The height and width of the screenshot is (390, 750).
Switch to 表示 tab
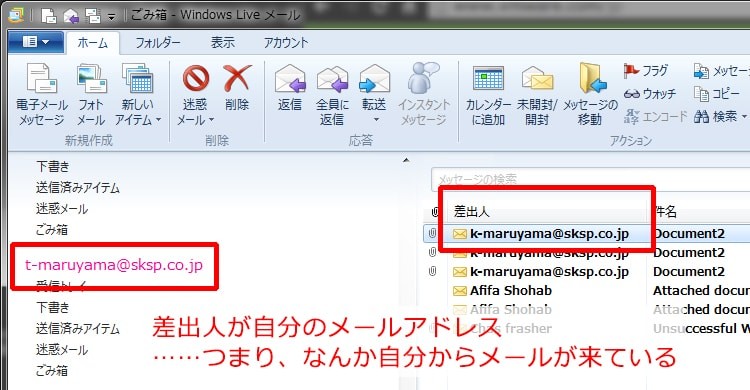(x=223, y=43)
